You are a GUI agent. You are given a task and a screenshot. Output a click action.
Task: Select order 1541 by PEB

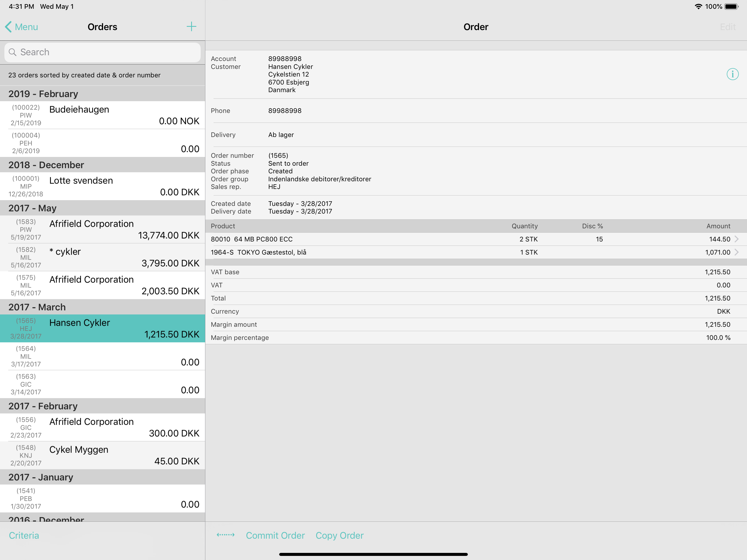pyautogui.click(x=102, y=498)
